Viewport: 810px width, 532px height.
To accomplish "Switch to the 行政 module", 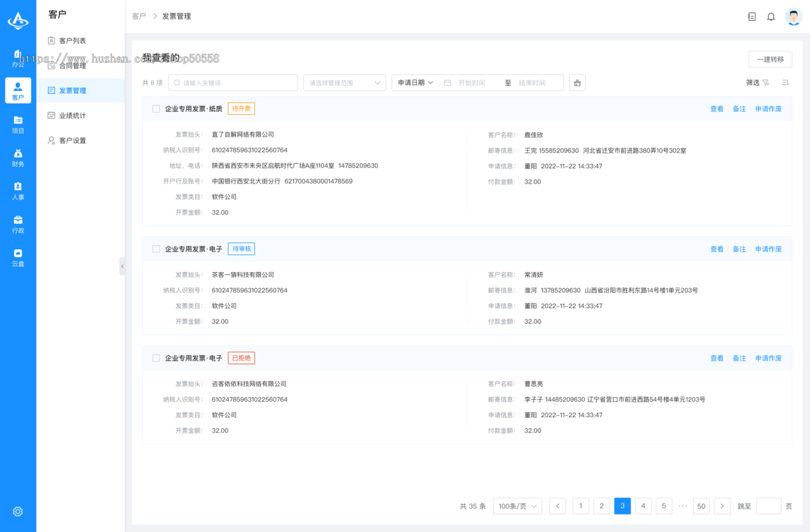I will pyautogui.click(x=18, y=223).
